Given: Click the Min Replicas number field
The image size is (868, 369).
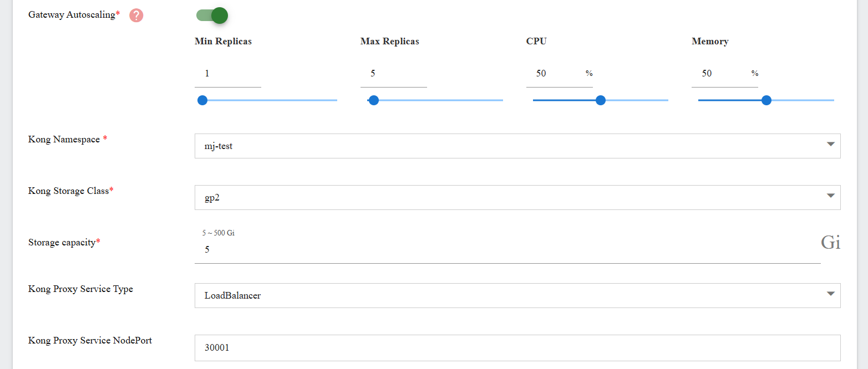Looking at the screenshot, I should [227, 73].
